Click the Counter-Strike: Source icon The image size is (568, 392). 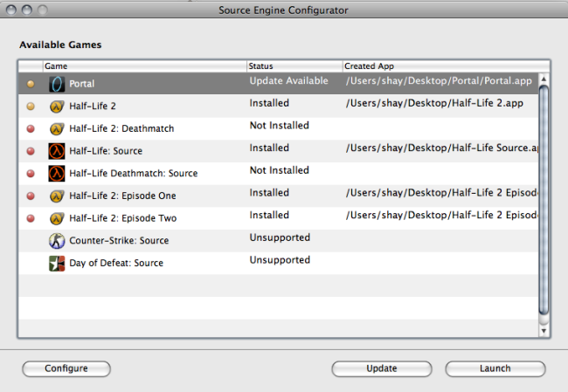[57, 241]
